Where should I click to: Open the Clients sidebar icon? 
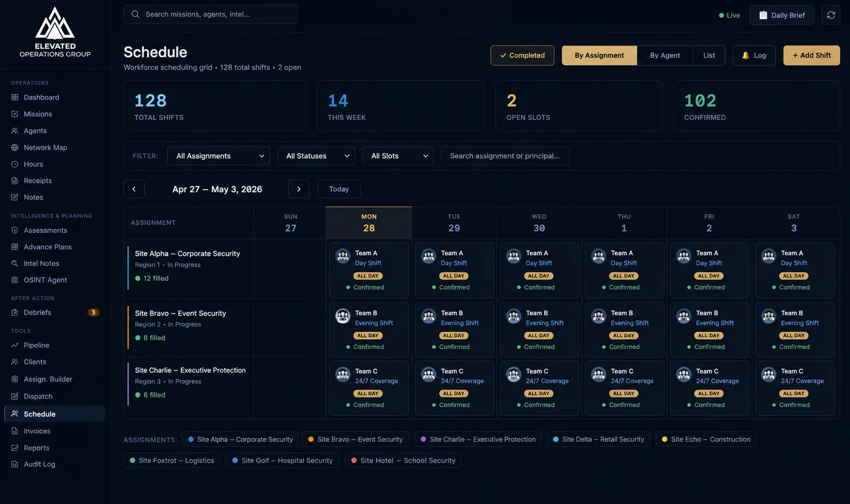click(x=15, y=362)
